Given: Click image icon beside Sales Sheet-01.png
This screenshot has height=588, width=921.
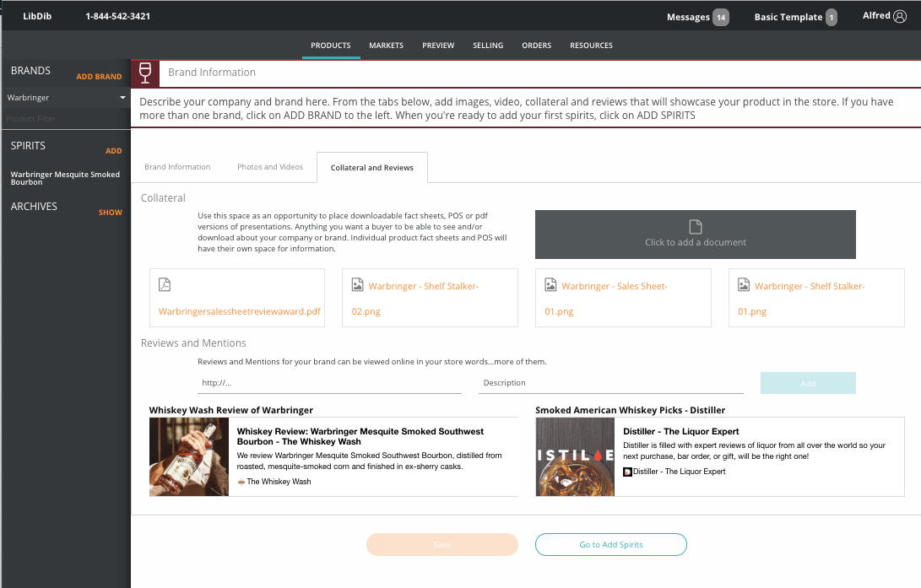Looking at the screenshot, I should pyautogui.click(x=550, y=284).
